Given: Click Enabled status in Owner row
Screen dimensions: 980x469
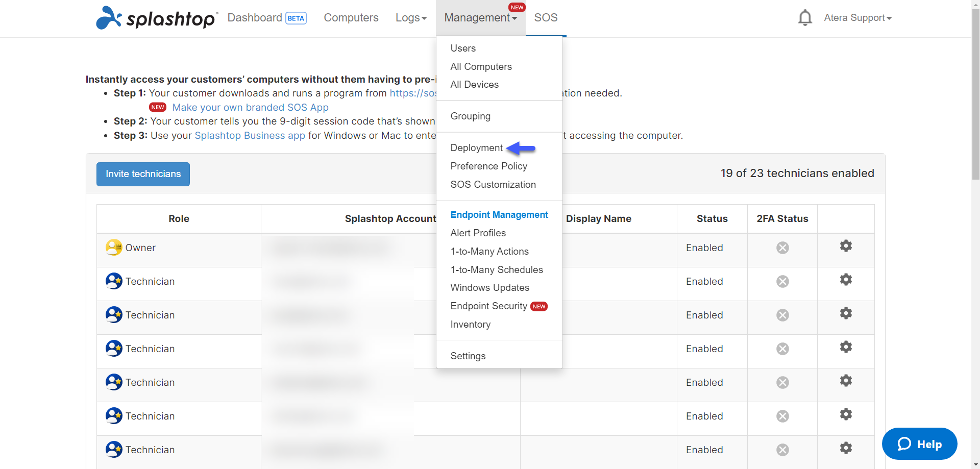Looking at the screenshot, I should click(x=704, y=248).
